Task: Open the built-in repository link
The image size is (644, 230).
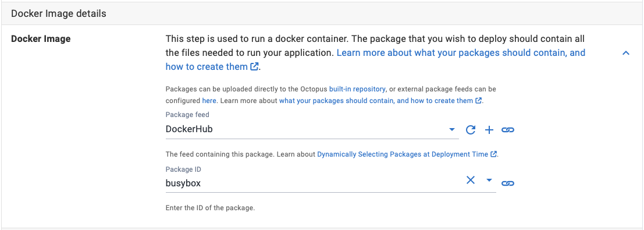Action: pyautogui.click(x=357, y=89)
